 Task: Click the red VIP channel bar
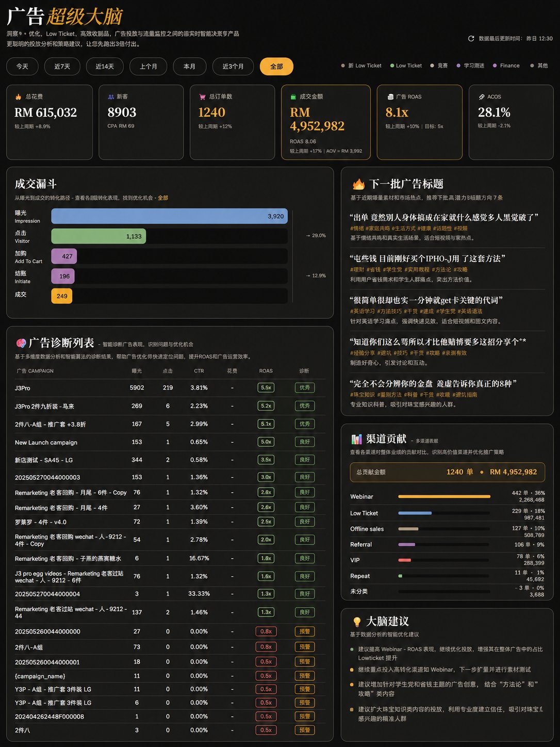[x=404, y=560]
